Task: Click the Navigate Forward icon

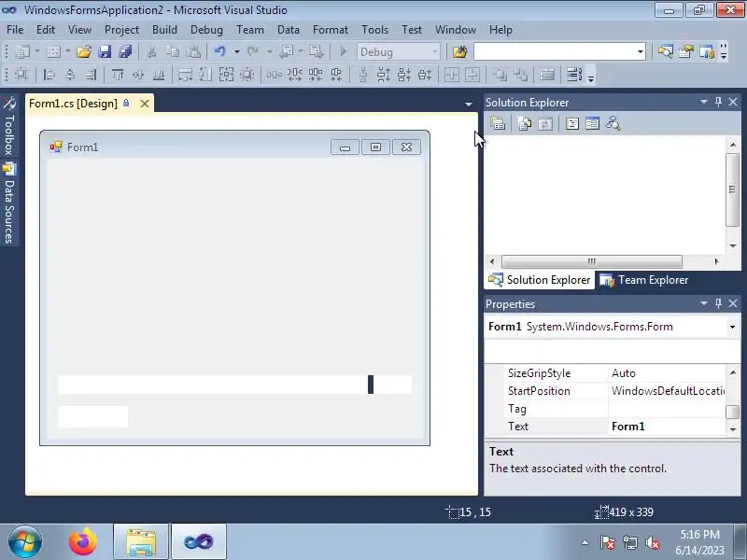Action: (x=316, y=51)
